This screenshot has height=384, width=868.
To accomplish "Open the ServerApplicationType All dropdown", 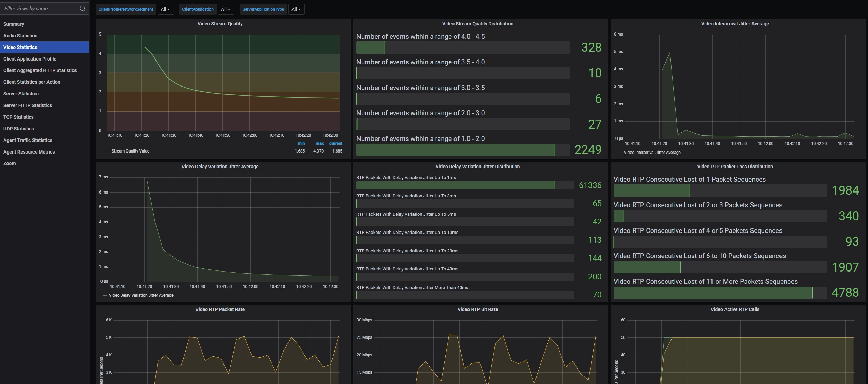I will pyautogui.click(x=296, y=9).
